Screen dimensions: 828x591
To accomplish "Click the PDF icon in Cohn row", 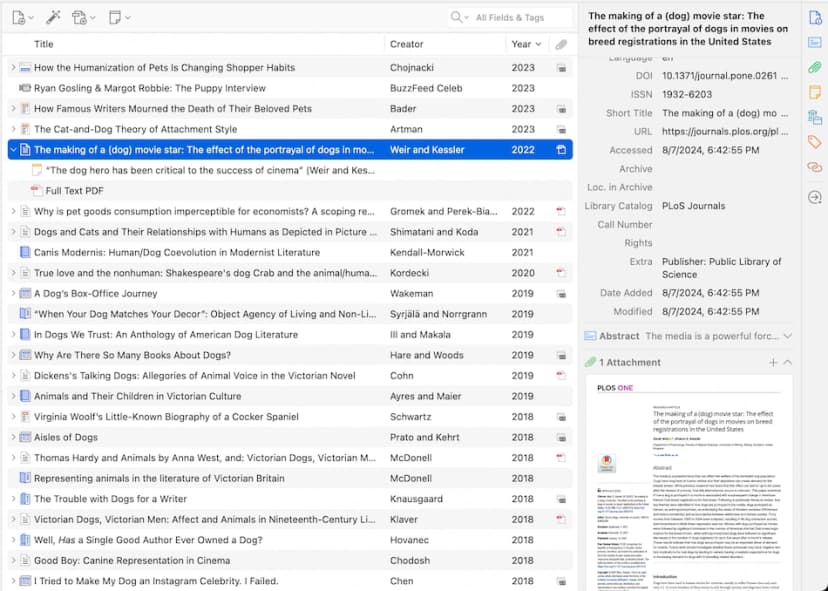I will point(561,376).
